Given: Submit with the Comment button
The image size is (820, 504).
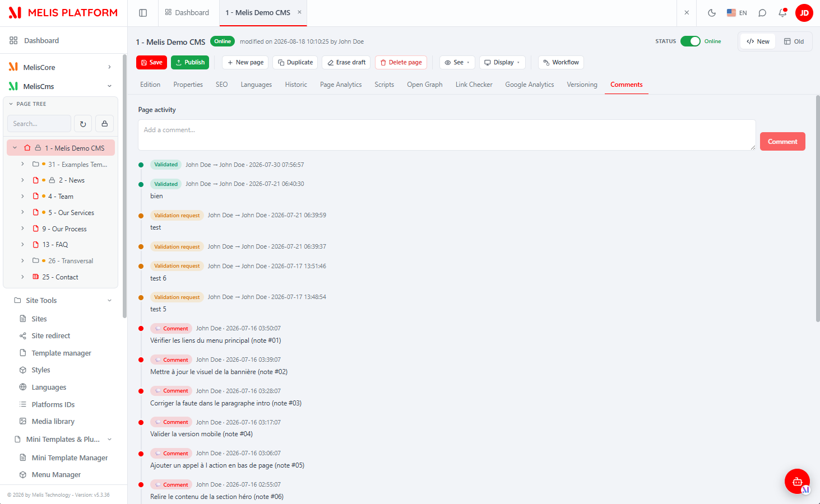Looking at the screenshot, I should point(782,142).
